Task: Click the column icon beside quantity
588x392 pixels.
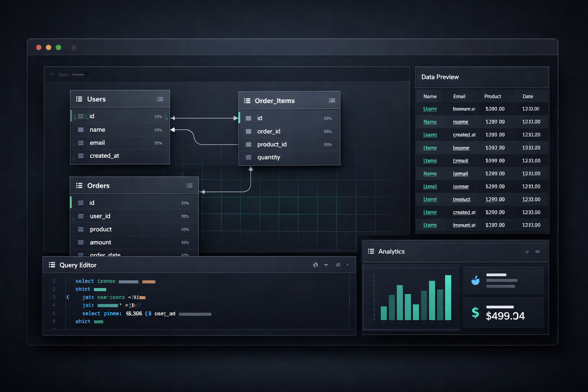Action: 248,157
